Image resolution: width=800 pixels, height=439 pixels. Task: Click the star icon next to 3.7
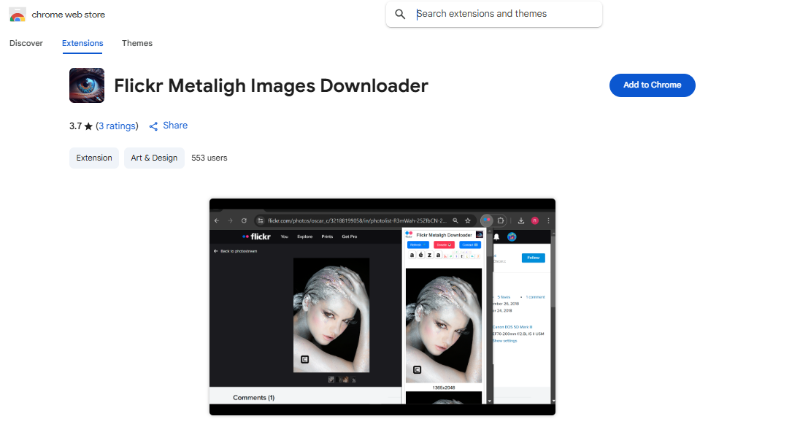click(88, 127)
